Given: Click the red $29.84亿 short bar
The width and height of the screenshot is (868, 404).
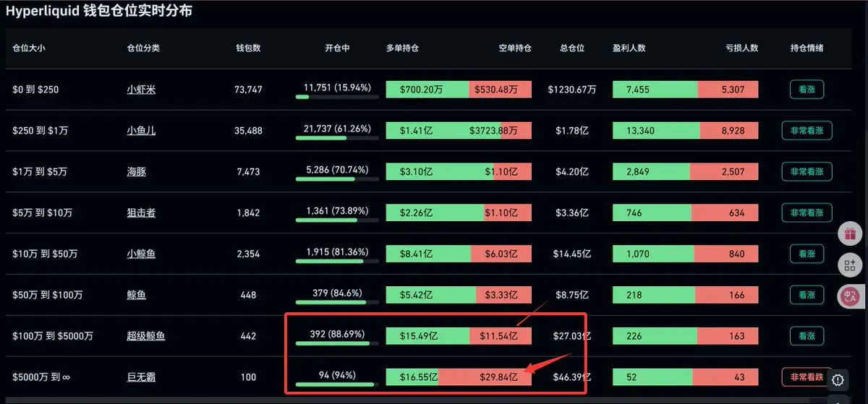Looking at the screenshot, I should click(485, 377).
